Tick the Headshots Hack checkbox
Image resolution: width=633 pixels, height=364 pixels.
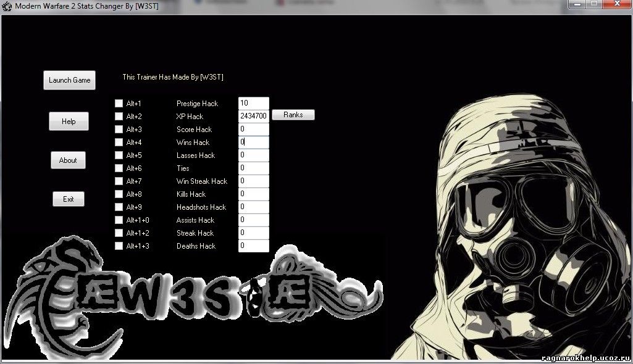tap(119, 207)
